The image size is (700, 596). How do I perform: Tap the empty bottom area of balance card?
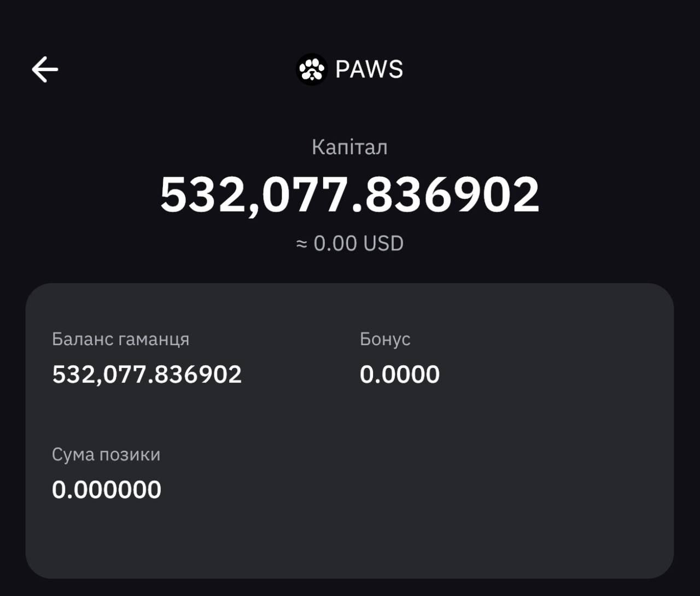[x=349, y=541]
